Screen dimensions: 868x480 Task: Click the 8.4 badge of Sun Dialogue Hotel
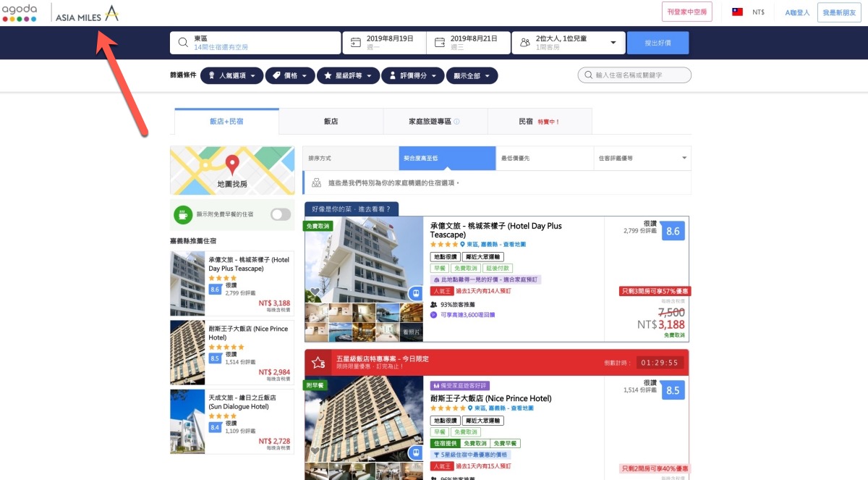(x=215, y=427)
